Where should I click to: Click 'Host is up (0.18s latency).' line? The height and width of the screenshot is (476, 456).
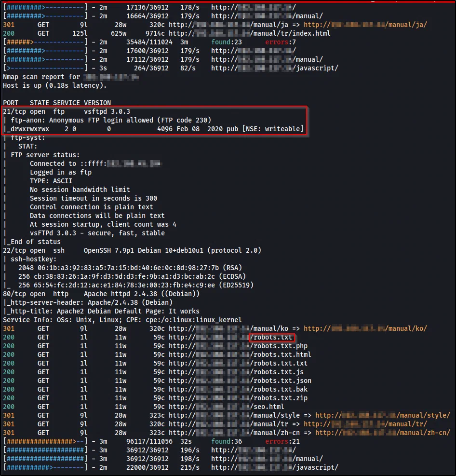(55, 86)
